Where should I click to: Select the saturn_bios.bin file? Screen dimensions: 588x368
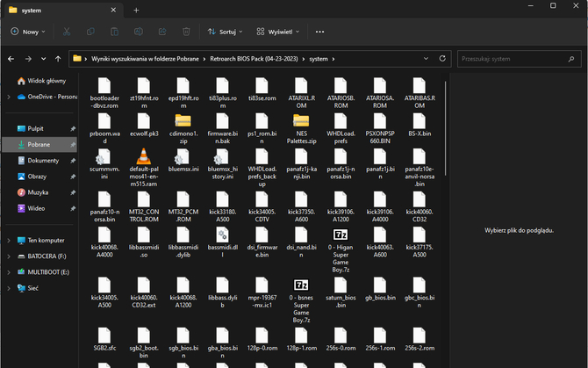coord(341,293)
